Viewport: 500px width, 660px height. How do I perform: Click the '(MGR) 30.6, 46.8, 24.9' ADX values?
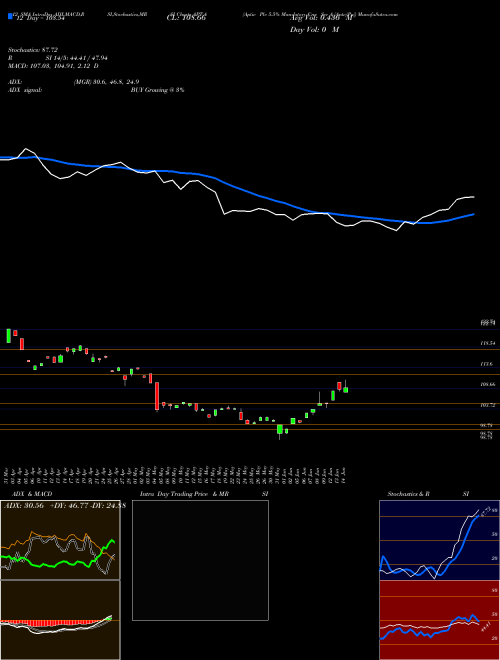click(x=106, y=82)
